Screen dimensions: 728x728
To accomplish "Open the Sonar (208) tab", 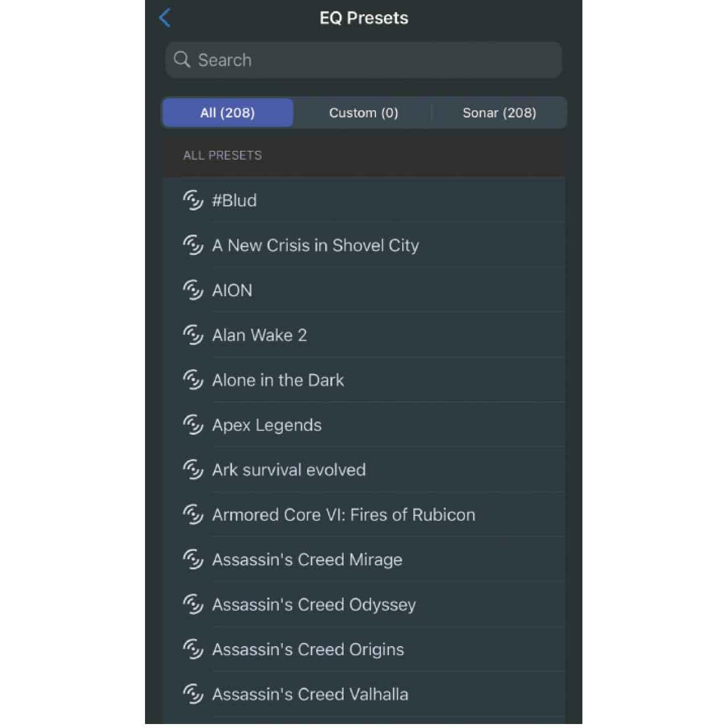I will tap(499, 113).
